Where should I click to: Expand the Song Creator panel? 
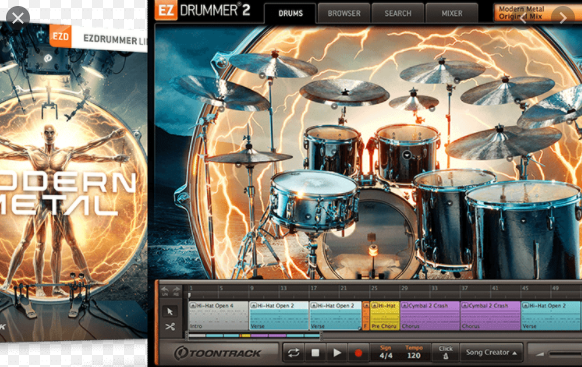(491, 353)
